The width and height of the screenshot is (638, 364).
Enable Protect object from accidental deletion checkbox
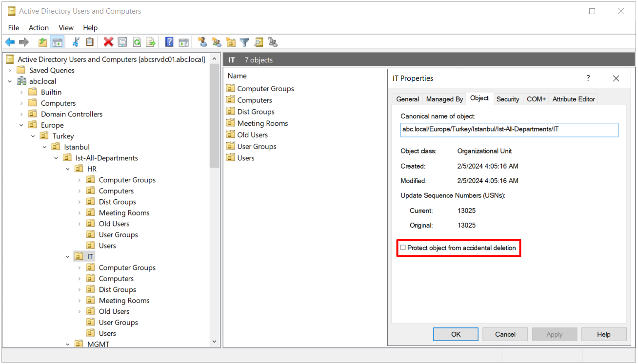tap(403, 248)
